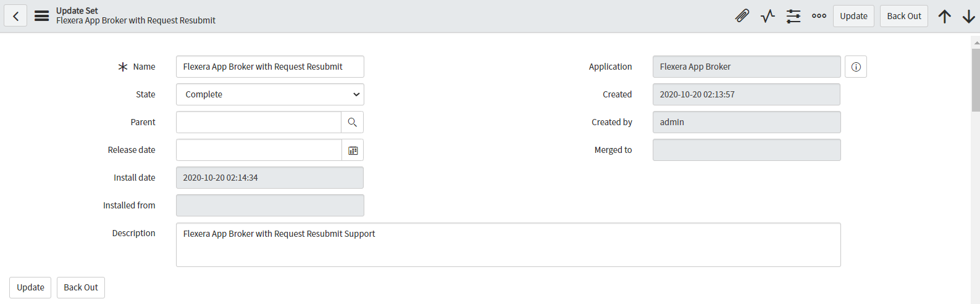
Task: Edit the Name input field
Action: (x=270, y=67)
